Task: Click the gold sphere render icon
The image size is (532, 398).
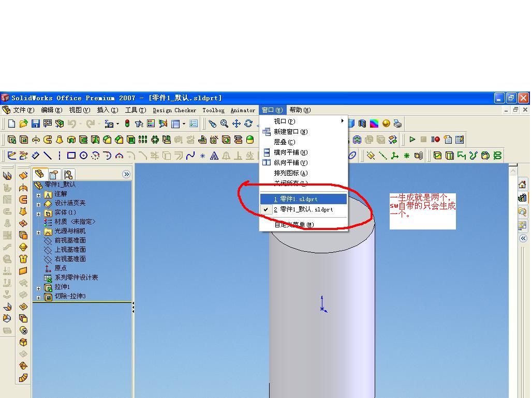Action: [x=386, y=124]
